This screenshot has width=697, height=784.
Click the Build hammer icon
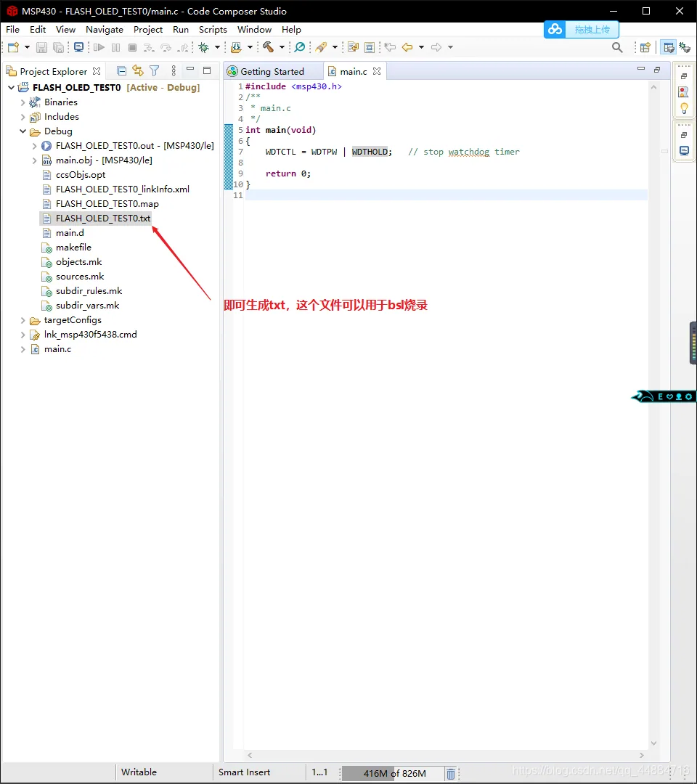[268, 47]
